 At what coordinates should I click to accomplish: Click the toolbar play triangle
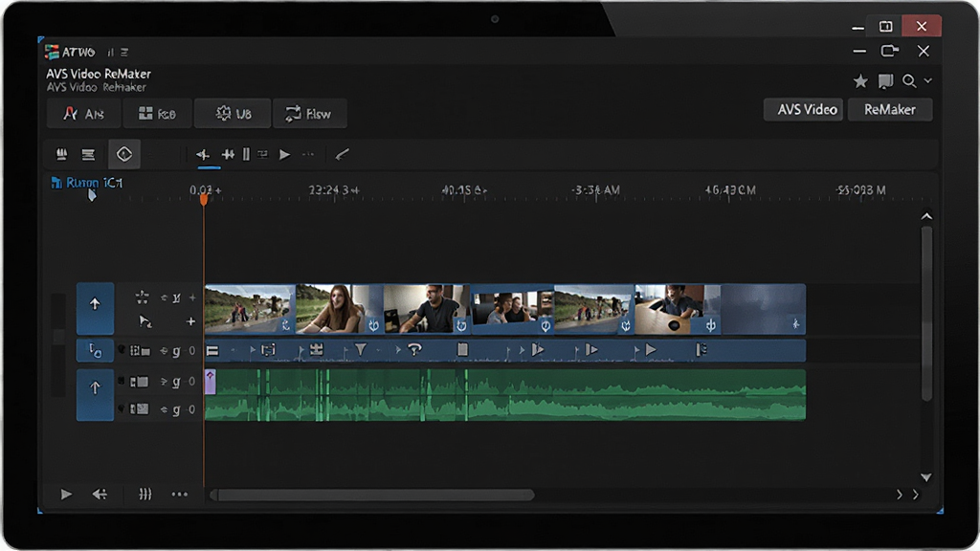tap(284, 154)
